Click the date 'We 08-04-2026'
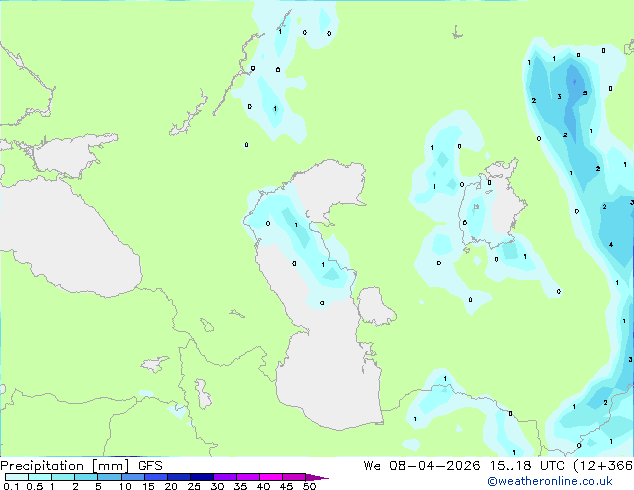 (422, 466)
